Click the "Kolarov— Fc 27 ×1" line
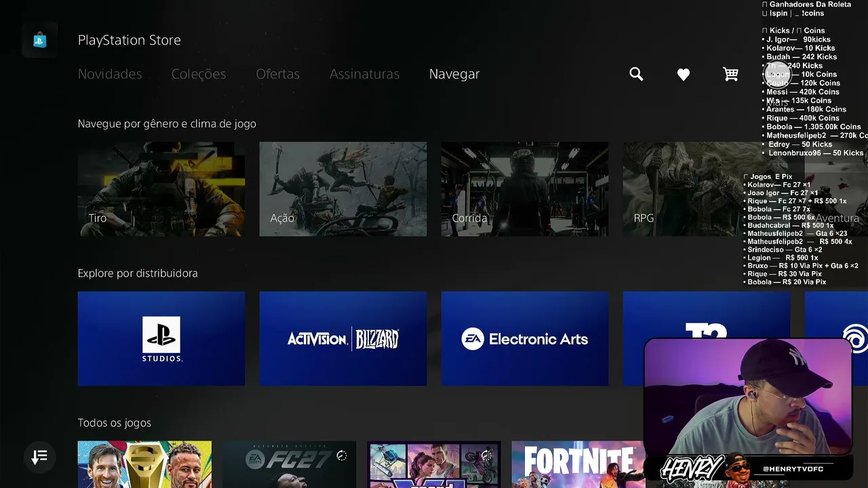This screenshot has height=488, width=868. [x=776, y=185]
